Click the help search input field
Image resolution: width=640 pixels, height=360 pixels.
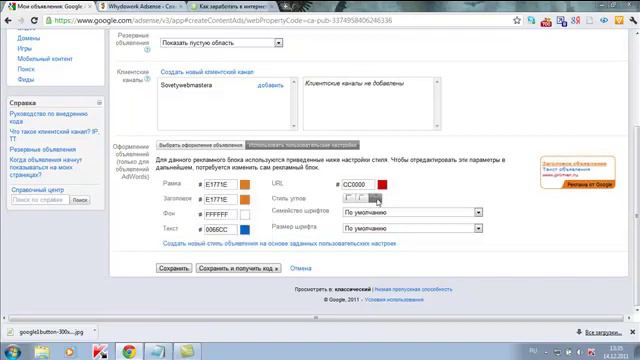click(x=40, y=200)
